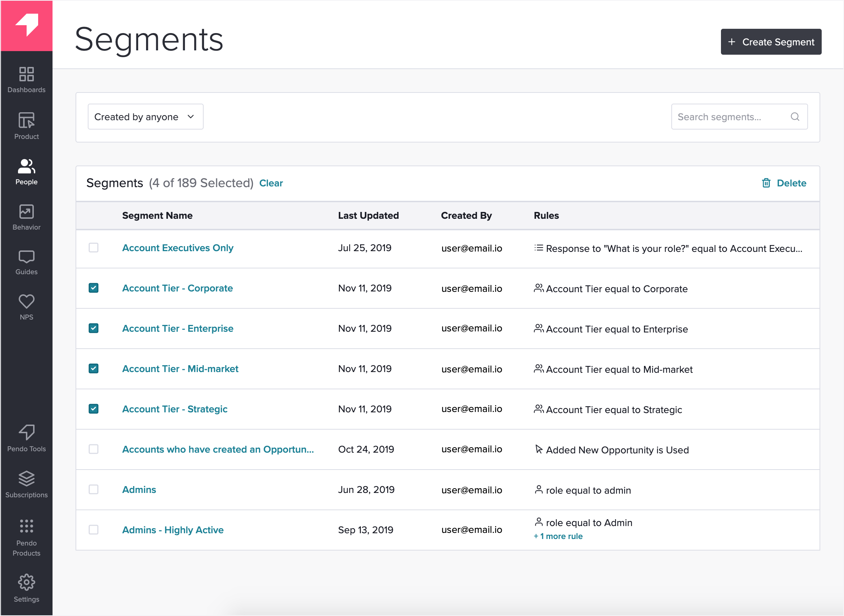The width and height of the screenshot is (844, 616).
Task: Sort by Last Updated column header
Action: pos(368,216)
